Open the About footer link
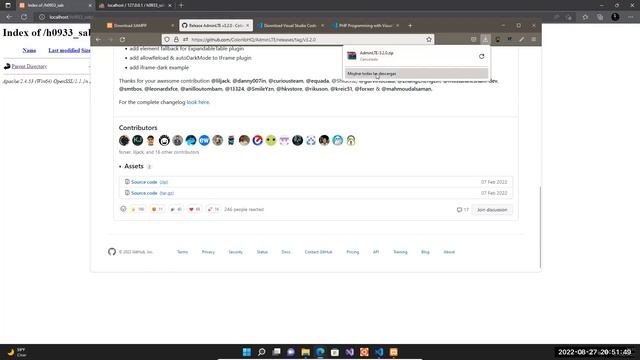This screenshot has width=640, height=360. 449,252
